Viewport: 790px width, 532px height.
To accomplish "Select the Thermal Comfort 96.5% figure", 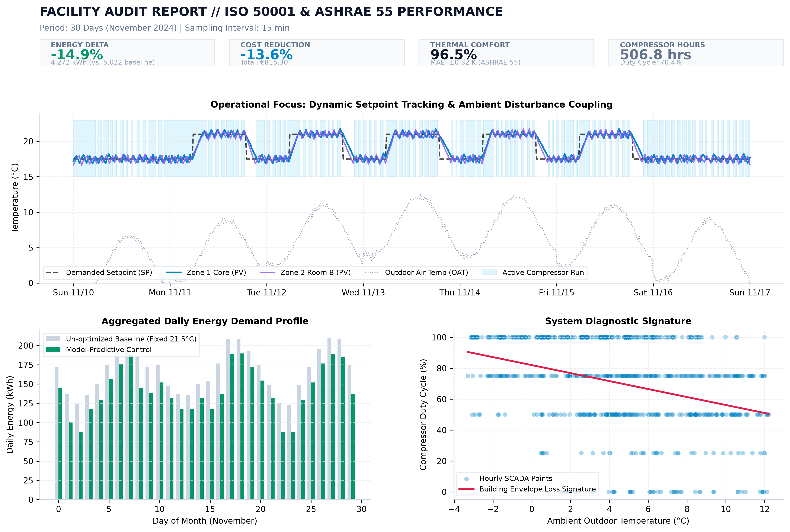I will (x=453, y=55).
